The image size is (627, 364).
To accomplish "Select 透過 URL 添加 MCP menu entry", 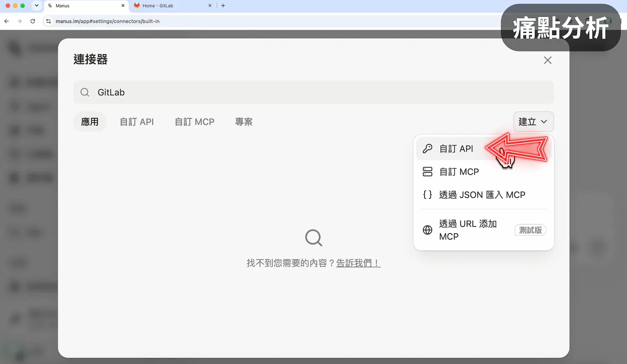I will (x=484, y=230).
